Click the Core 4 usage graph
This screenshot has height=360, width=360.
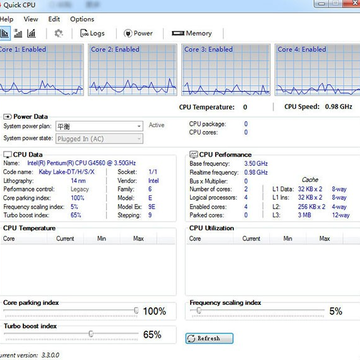click(x=317, y=70)
